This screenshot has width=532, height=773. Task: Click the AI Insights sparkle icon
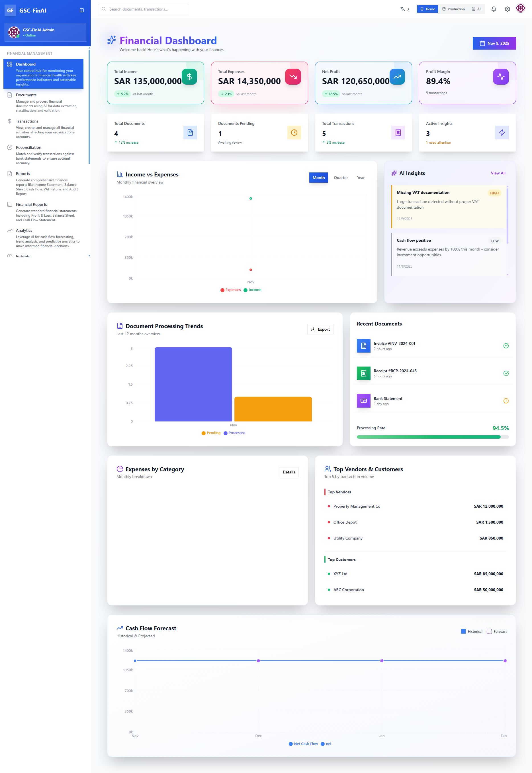(x=394, y=173)
